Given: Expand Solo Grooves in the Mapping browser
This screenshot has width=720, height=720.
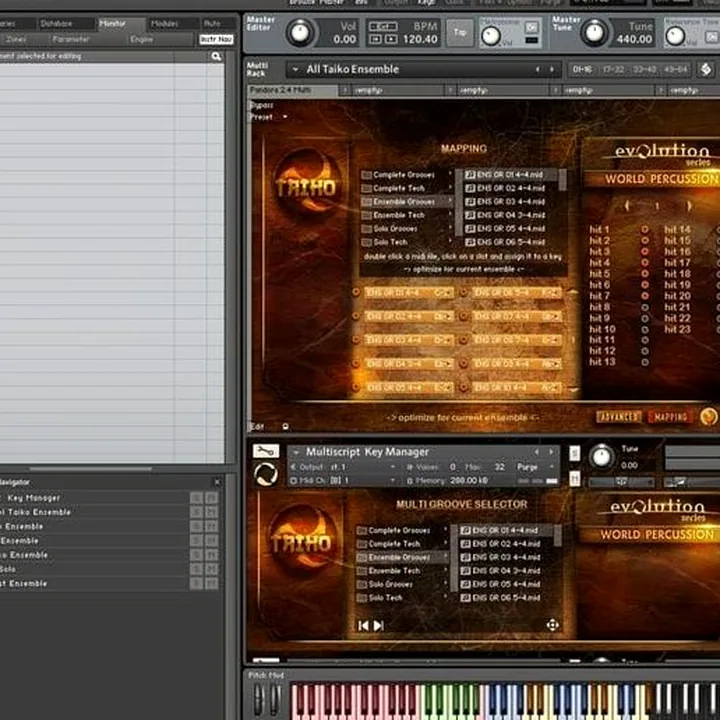Looking at the screenshot, I should tap(450, 228).
